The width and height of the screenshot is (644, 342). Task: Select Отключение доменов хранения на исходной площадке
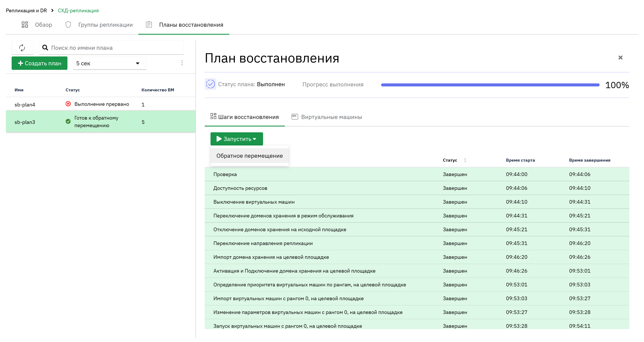pyautogui.click(x=417, y=230)
